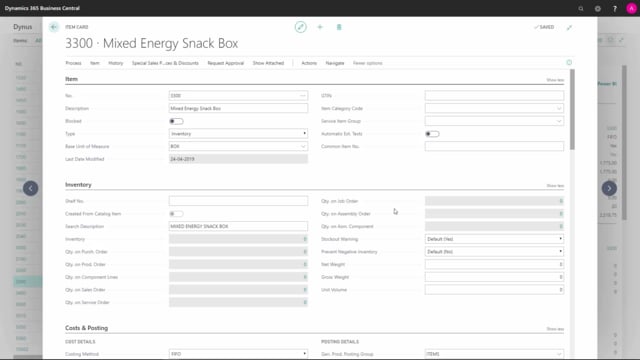Toggle Created From Catalog Item switch

click(x=176, y=214)
